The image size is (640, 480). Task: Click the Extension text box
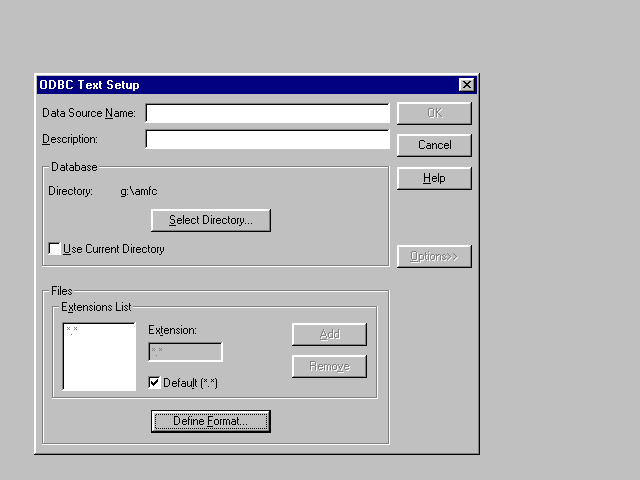point(185,351)
